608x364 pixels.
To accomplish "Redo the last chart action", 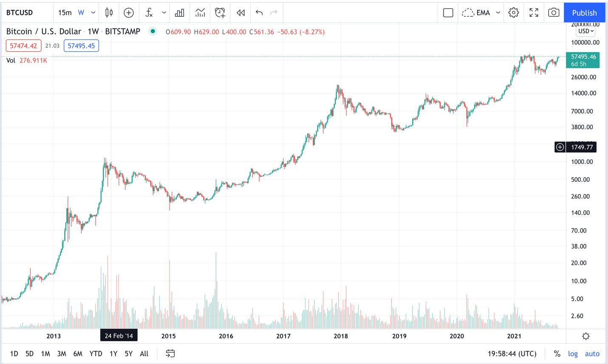I will [x=274, y=13].
